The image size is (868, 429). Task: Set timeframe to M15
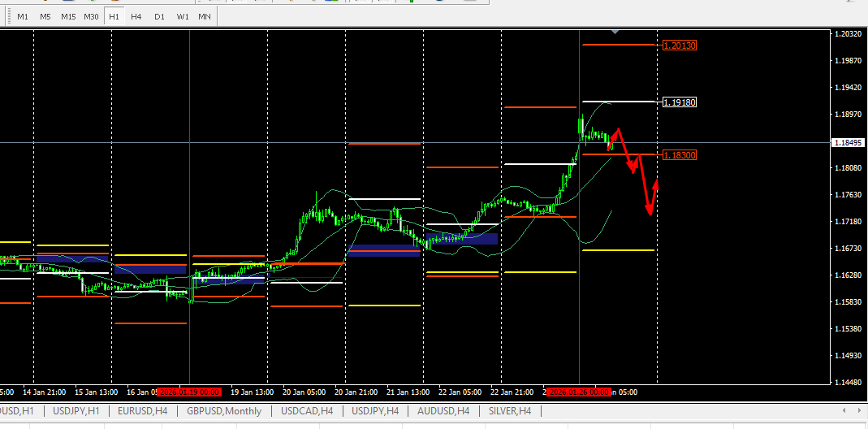[68, 16]
